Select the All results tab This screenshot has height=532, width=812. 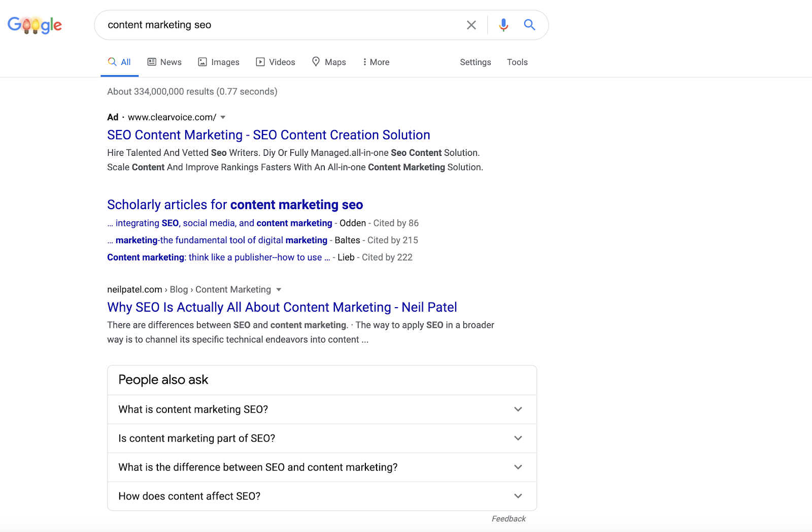(119, 62)
